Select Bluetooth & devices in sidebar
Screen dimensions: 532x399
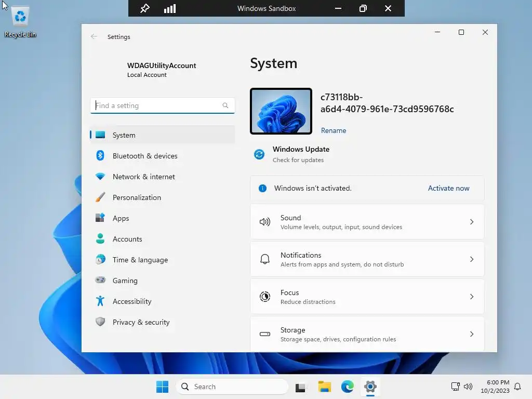click(x=163, y=156)
